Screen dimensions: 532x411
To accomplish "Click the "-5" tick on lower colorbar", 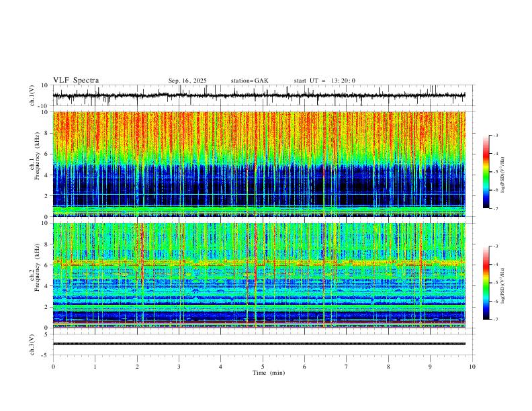I will 495,283.
